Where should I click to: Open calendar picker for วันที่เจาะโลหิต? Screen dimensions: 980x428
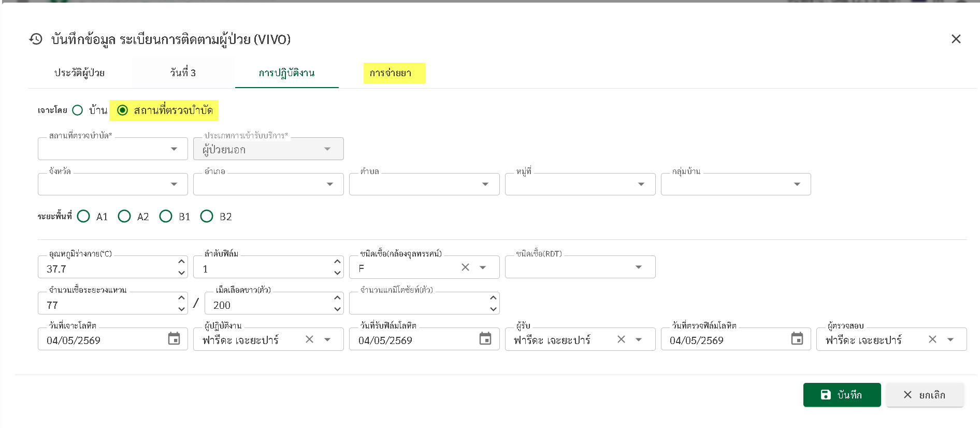[174, 339]
